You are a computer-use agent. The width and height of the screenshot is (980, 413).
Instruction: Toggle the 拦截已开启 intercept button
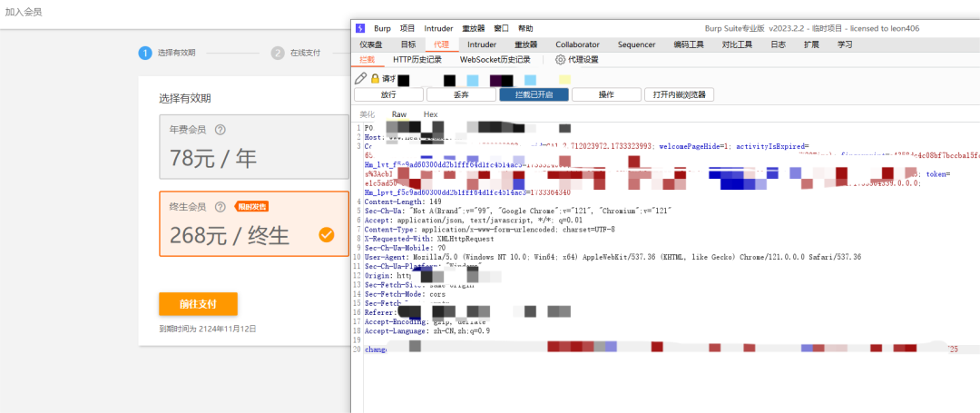click(534, 95)
